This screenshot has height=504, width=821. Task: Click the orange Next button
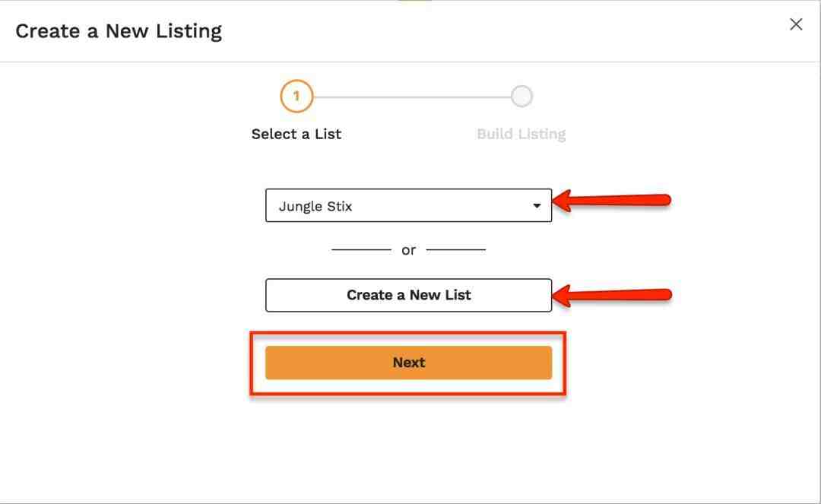(408, 363)
